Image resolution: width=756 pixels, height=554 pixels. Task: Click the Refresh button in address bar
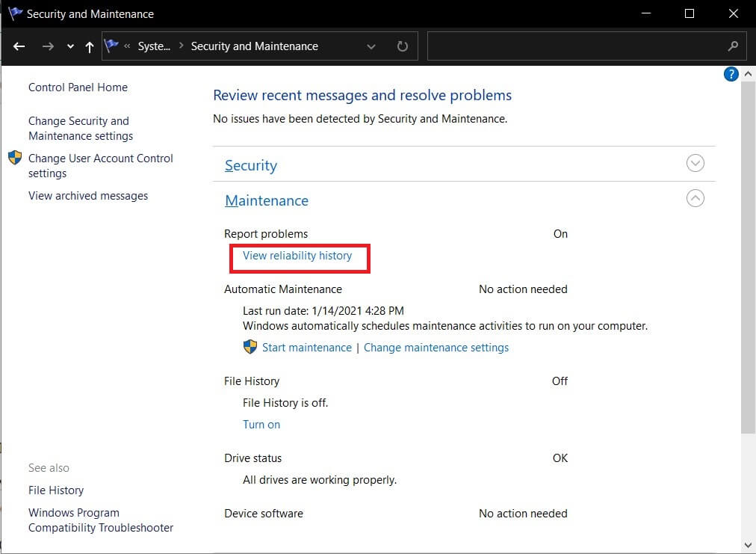[403, 46]
